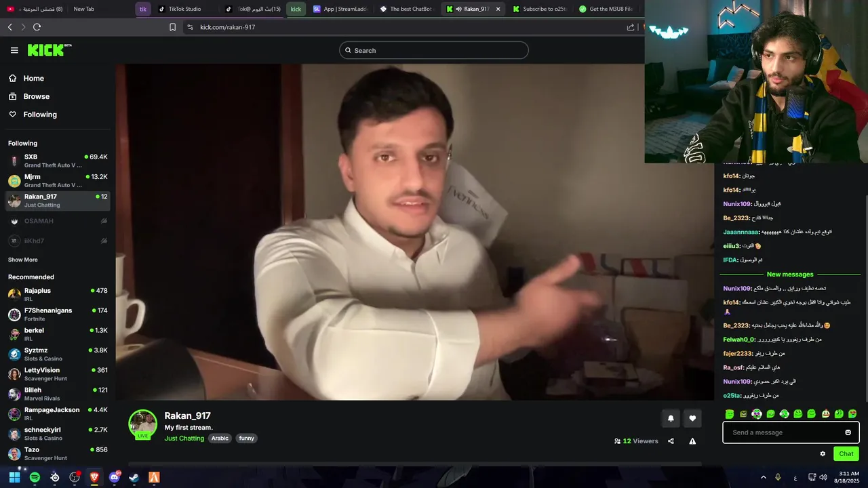Click the Kick search field
Screen dimensions: 868x488
point(434,50)
